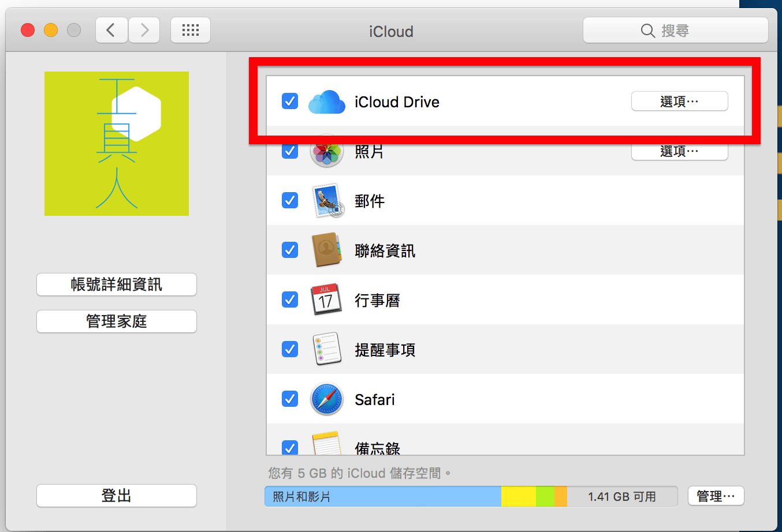Click 登出 to sign out
This screenshot has width=782, height=532.
point(117,496)
